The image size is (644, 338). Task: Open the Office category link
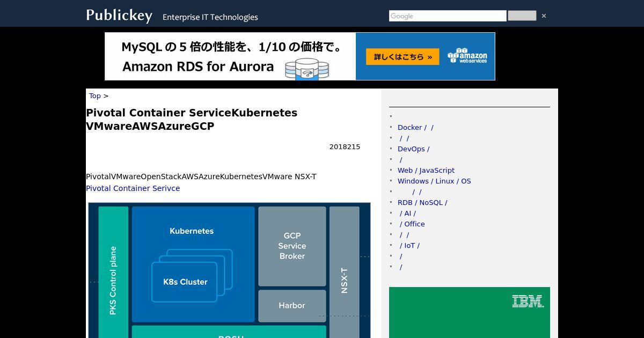point(412,224)
